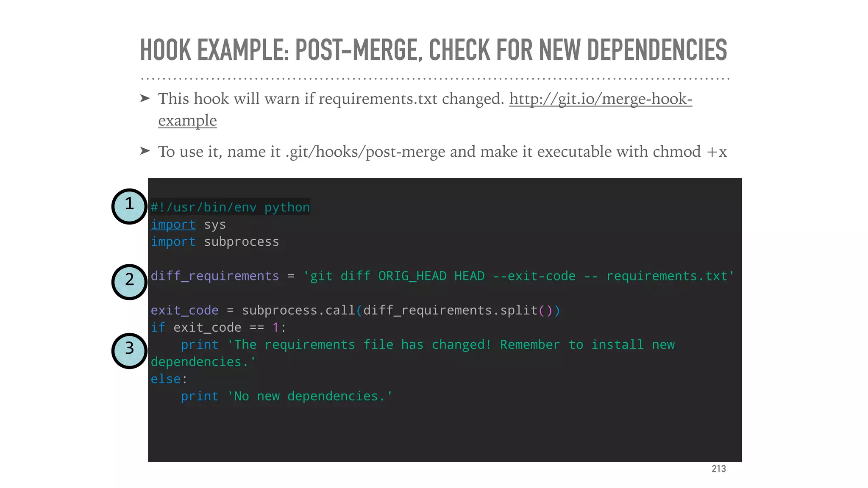This screenshot has height=488, width=868.
Task: Click the 'diff_requirements' variable assignment line
Action: tap(442, 276)
